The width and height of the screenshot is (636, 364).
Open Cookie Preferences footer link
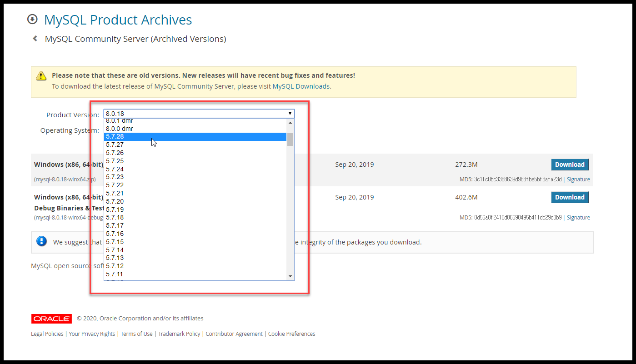tap(291, 334)
